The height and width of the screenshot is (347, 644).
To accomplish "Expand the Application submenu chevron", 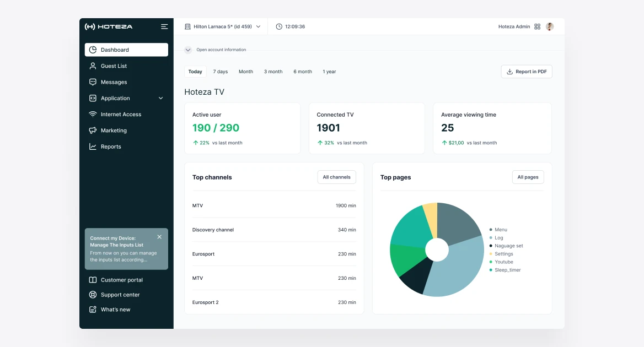I will 160,99.
